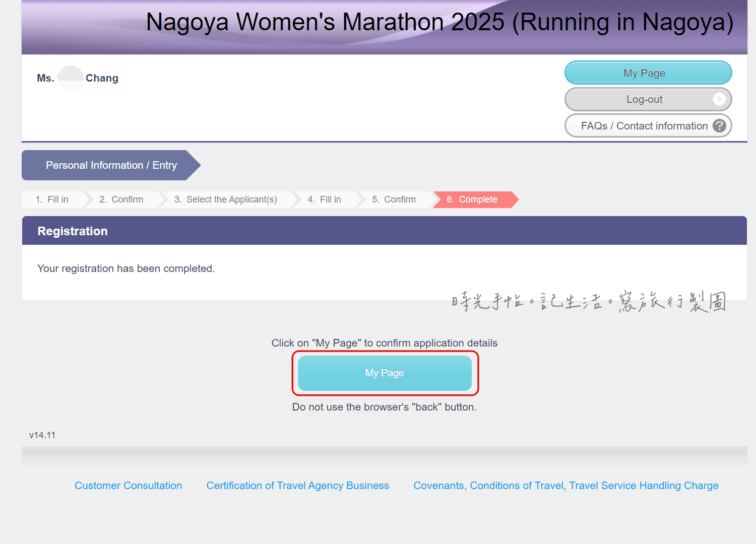Screen dimensions: 756x544
Task: Click the Registration section header
Action: (385, 231)
